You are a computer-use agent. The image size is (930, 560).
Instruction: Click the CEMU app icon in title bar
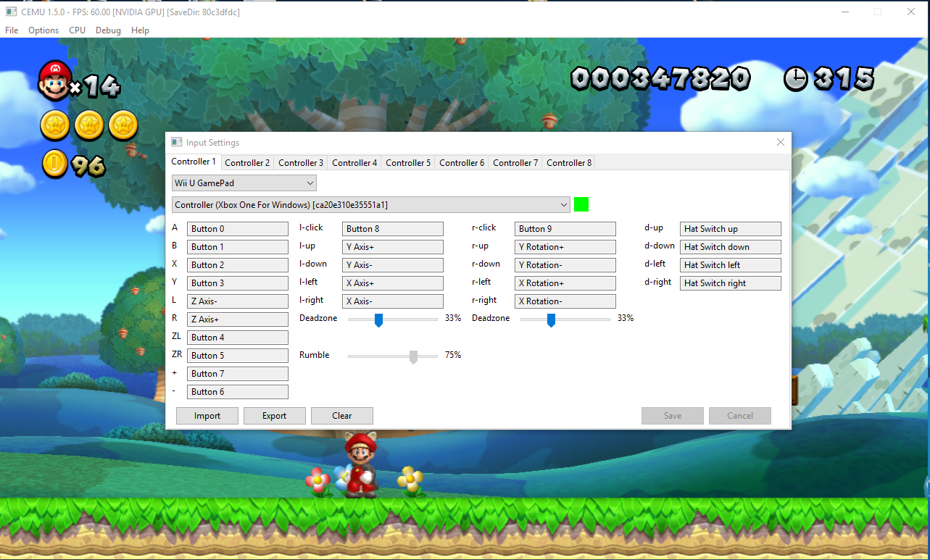point(12,12)
